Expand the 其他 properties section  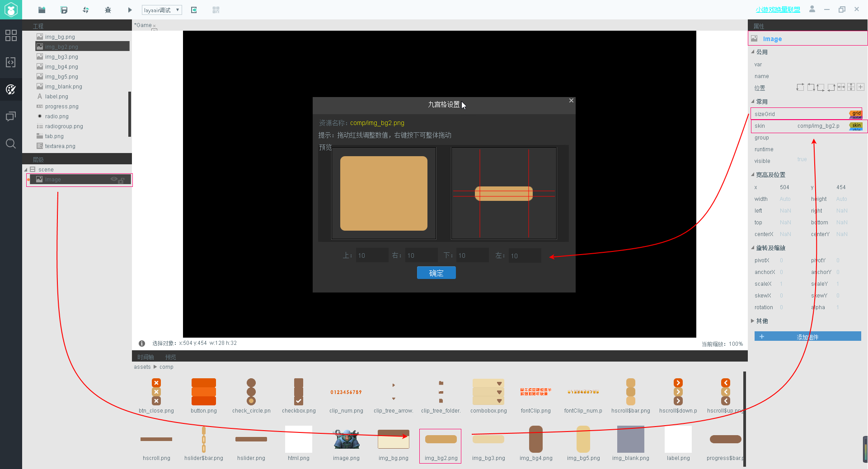click(x=753, y=321)
